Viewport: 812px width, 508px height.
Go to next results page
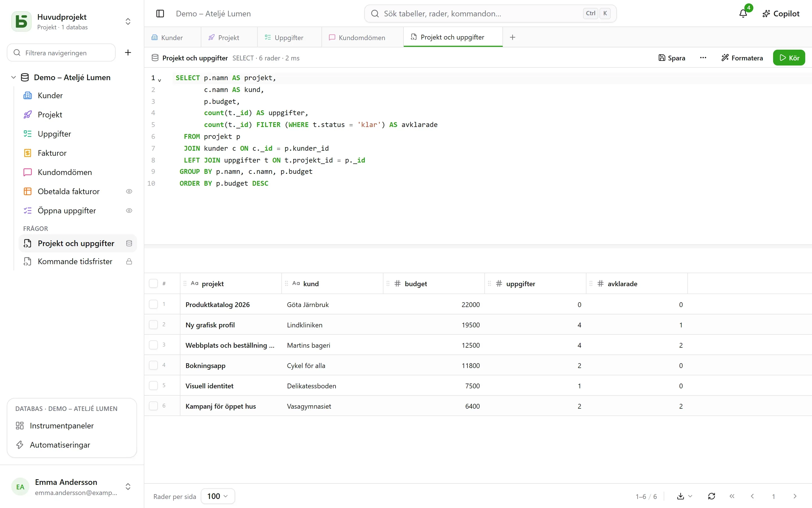coord(795,496)
